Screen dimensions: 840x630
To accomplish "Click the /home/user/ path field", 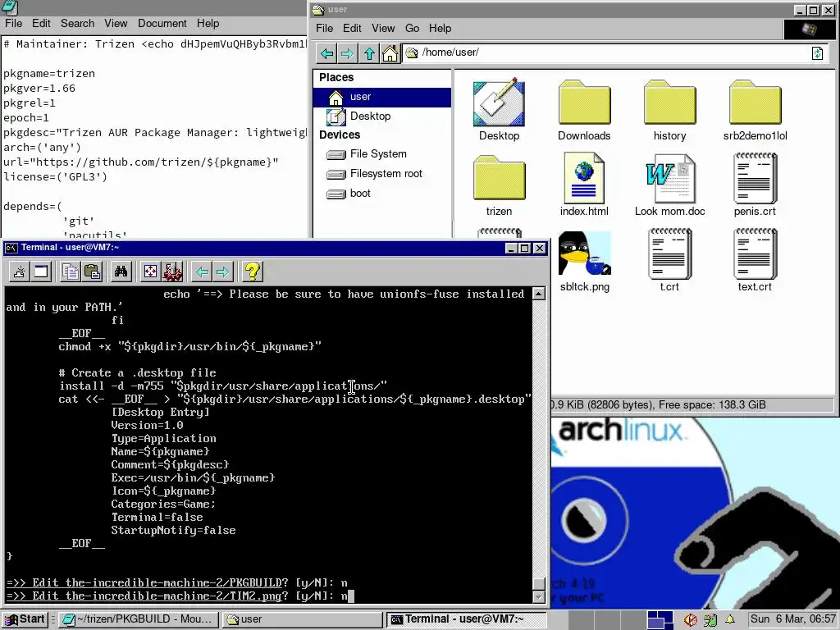I will (605, 52).
